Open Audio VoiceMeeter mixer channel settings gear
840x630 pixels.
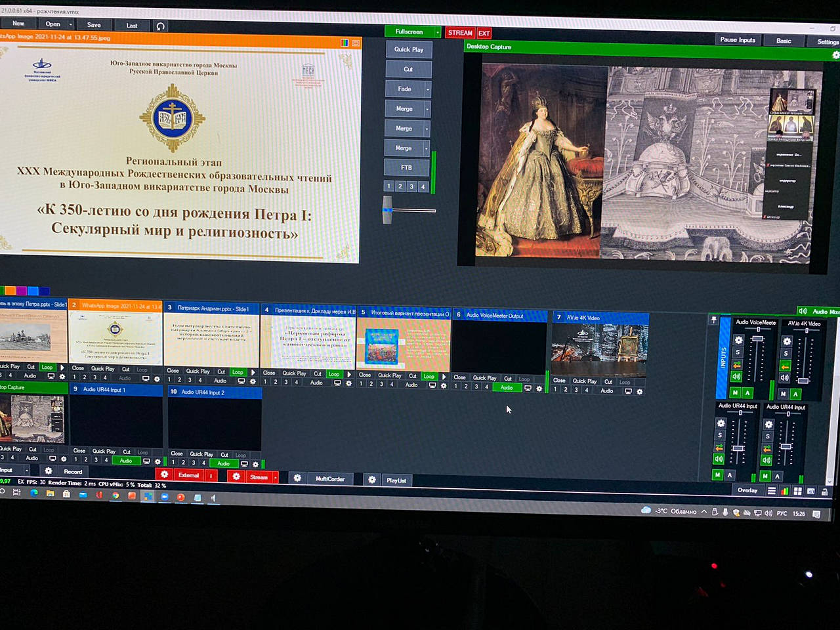tap(738, 340)
